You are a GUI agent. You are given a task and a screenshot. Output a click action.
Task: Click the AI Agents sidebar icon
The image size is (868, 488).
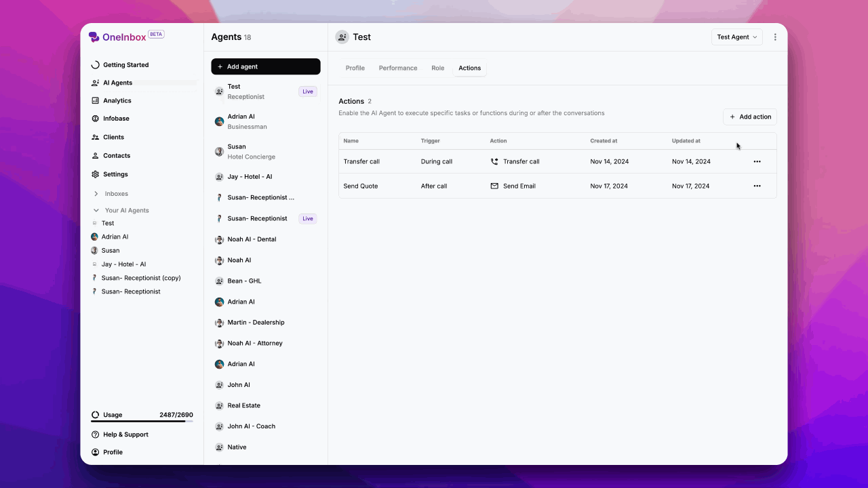(95, 83)
